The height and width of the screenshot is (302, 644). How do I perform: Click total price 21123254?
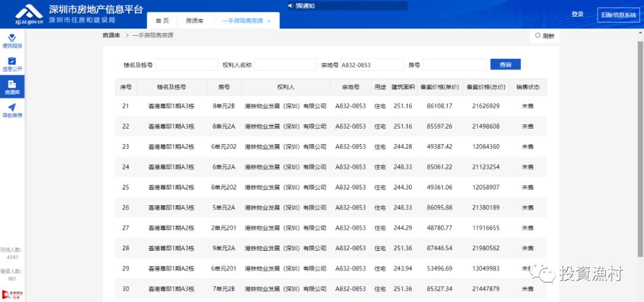point(486,167)
